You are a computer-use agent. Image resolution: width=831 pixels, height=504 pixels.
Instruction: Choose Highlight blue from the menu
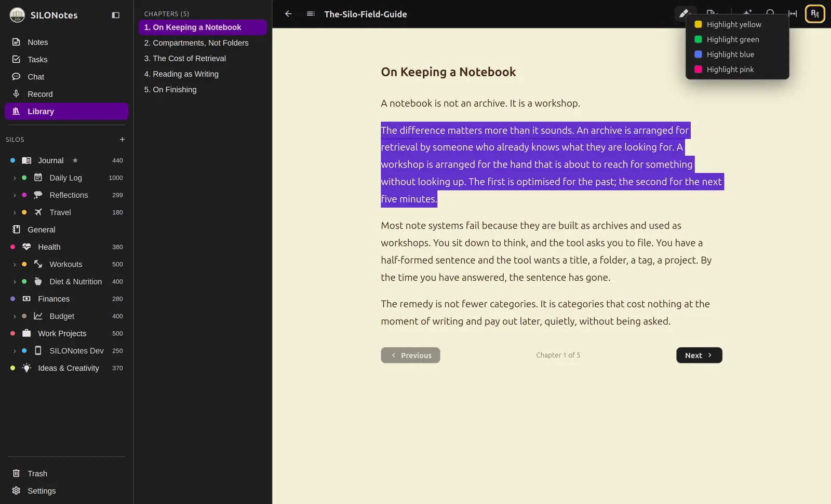coord(738,55)
